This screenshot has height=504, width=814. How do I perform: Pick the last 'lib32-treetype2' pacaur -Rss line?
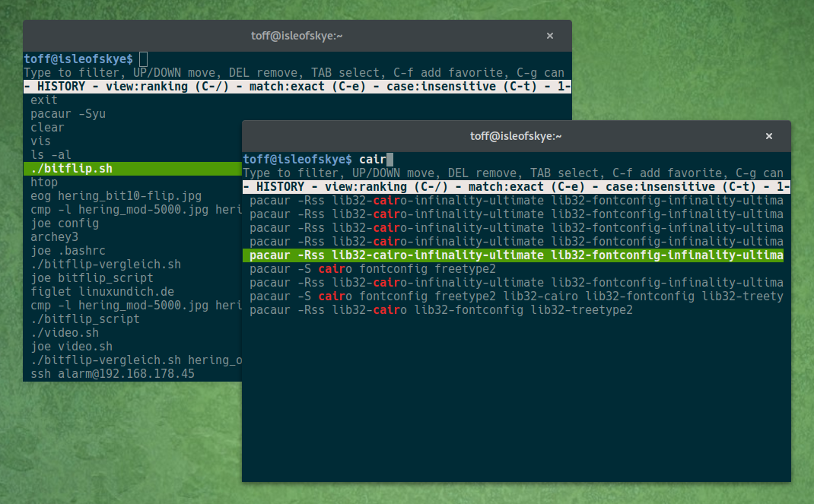(441, 310)
